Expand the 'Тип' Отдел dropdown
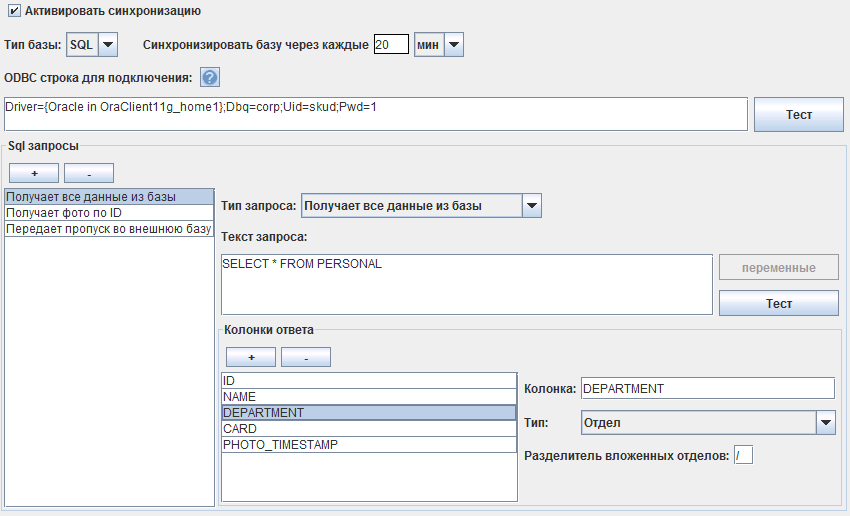 (x=825, y=423)
